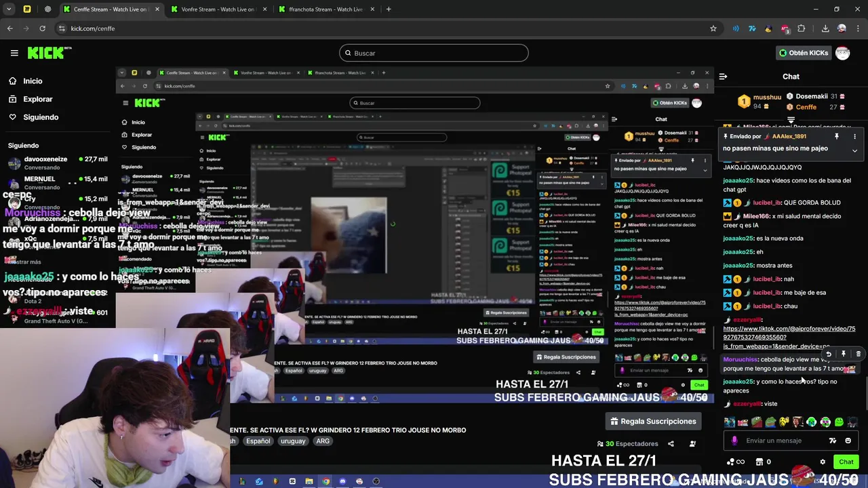The width and height of the screenshot is (868, 488).
Task: Click green Chat button in nested window
Action: (698, 385)
